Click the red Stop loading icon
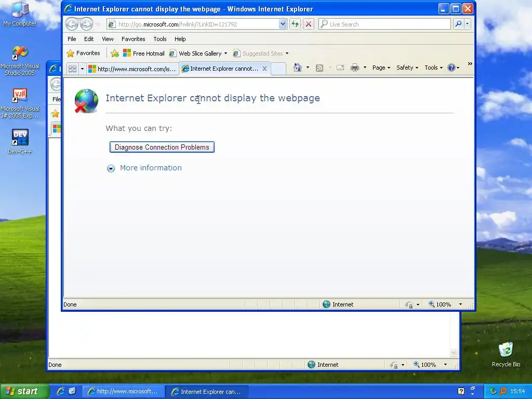 [309, 24]
